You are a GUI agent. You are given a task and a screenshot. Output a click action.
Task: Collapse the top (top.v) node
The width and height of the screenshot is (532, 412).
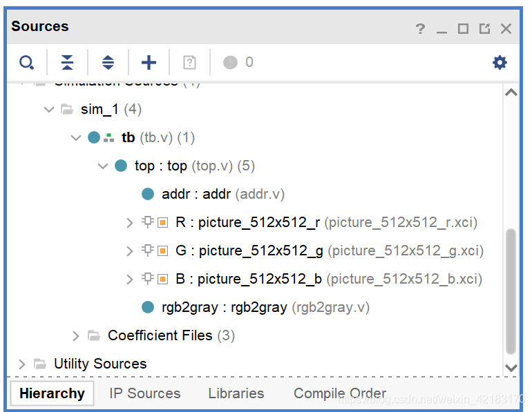(103, 166)
